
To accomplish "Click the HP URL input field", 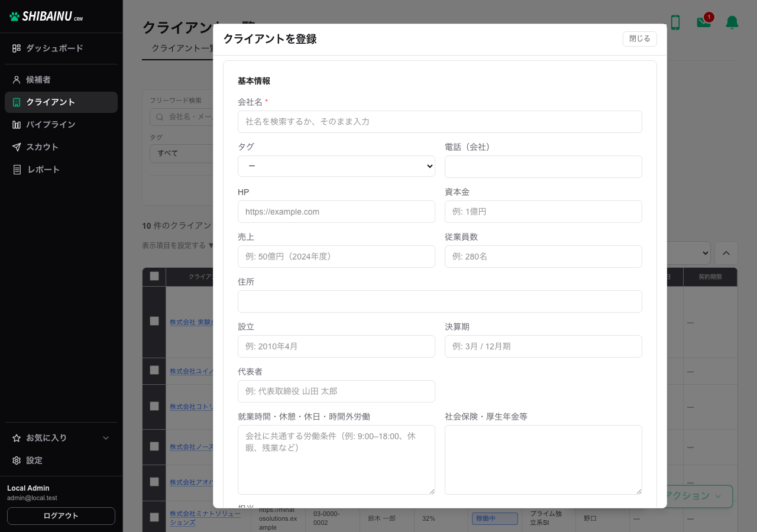I will point(337,212).
